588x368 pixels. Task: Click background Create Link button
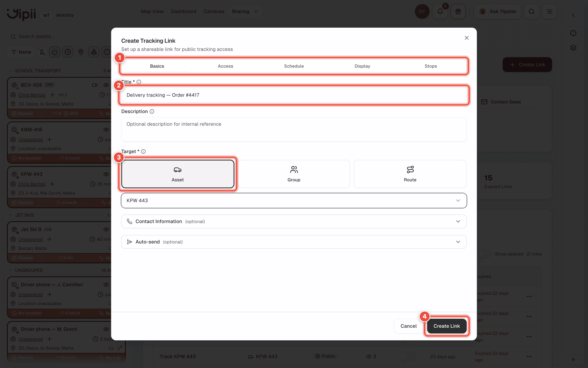[527, 64]
